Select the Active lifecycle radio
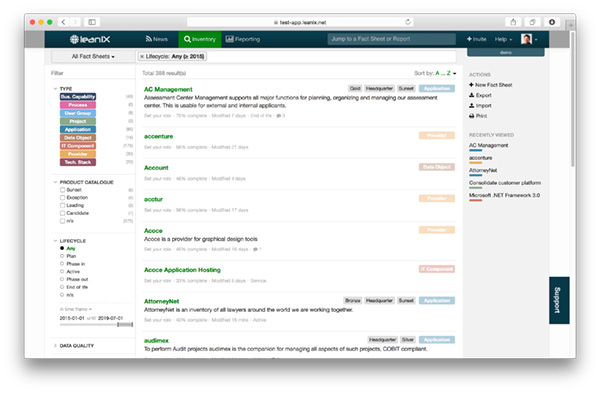This screenshot has width=600, height=393. [62, 271]
